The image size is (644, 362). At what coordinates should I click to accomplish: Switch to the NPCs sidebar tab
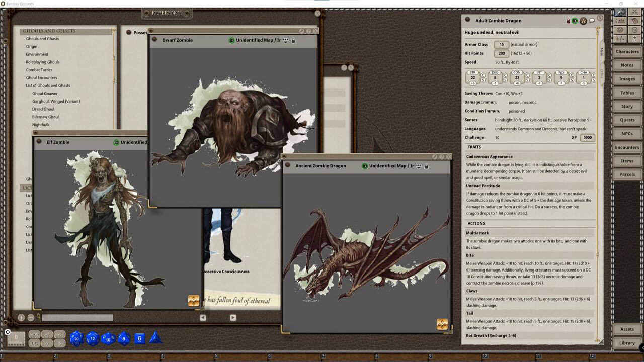coord(627,133)
